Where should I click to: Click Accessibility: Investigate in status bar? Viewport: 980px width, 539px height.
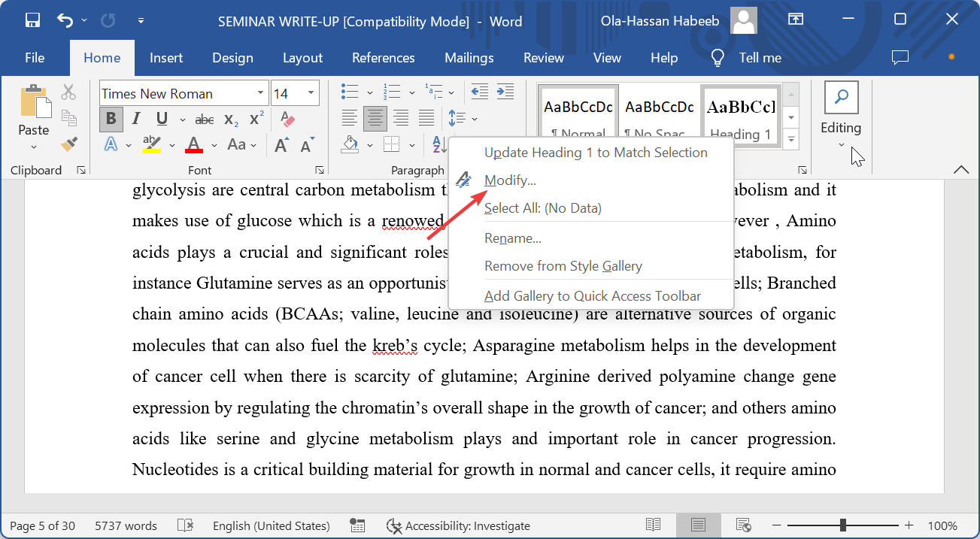click(459, 525)
